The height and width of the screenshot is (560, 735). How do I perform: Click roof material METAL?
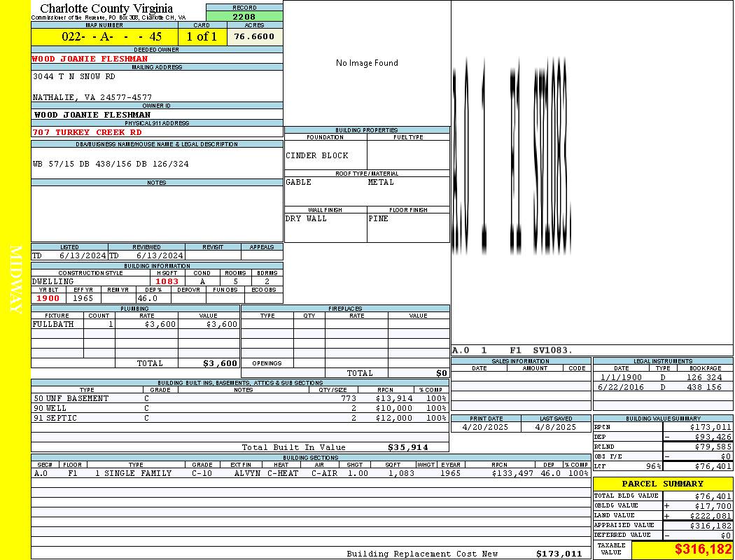click(x=381, y=182)
